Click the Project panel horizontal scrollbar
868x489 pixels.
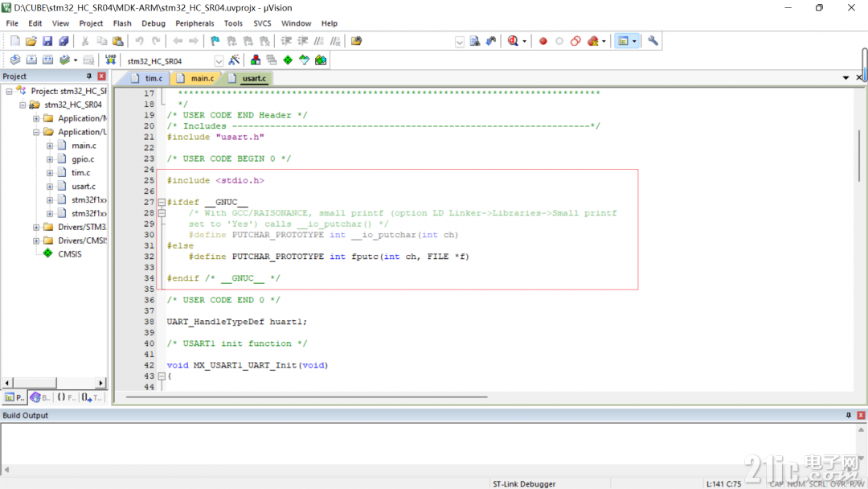35,383
